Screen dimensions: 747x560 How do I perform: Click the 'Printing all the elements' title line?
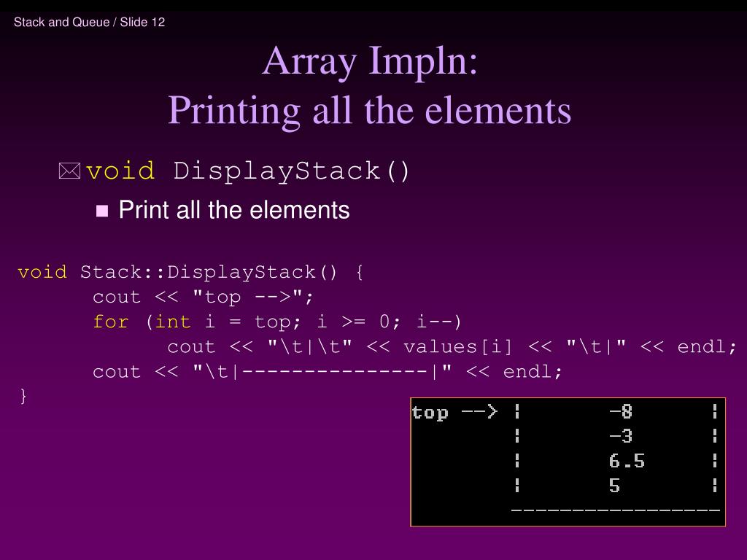click(369, 111)
